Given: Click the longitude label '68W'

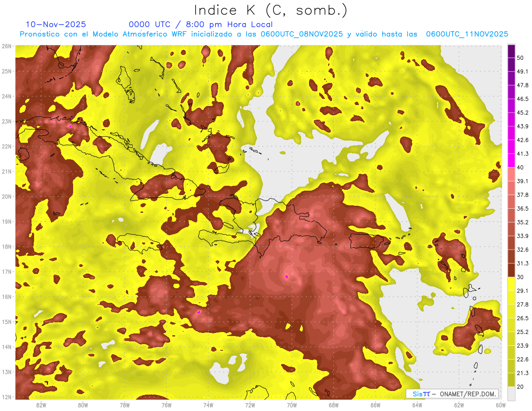Looking at the screenshot, I should pos(333,405).
